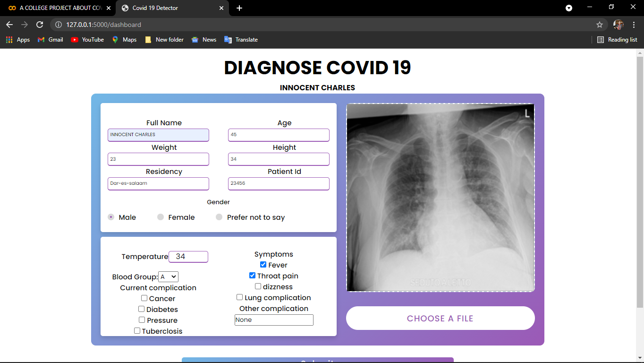This screenshot has width=644, height=363.
Task: Open the Translate bookmark
Action: [x=241, y=40]
